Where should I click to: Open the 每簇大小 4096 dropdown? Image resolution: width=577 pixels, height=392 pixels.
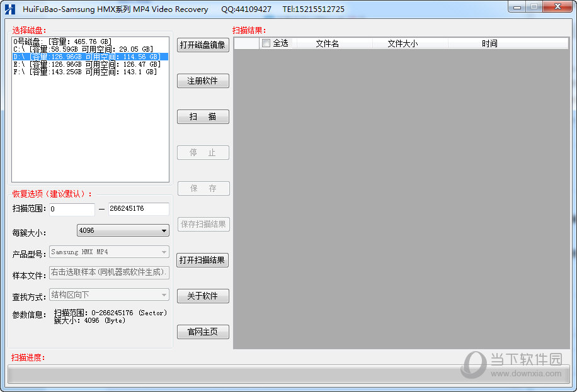point(123,230)
